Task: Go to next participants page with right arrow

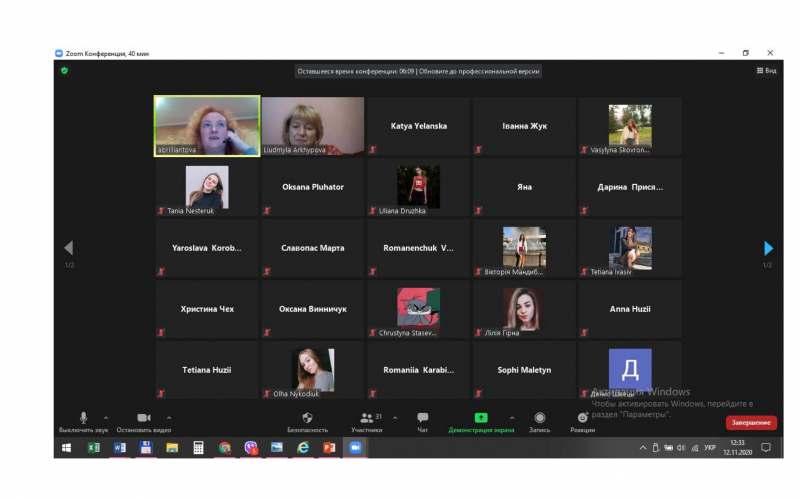Action: tap(768, 248)
